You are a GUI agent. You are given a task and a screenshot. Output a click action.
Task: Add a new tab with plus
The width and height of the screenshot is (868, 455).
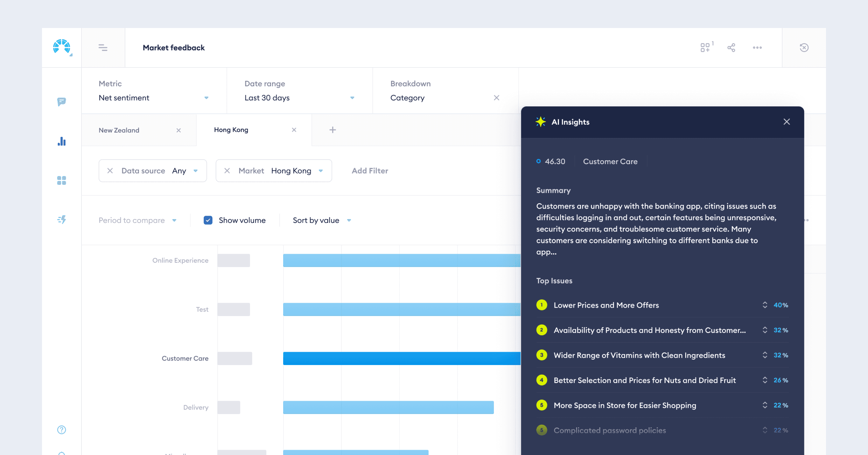(332, 130)
